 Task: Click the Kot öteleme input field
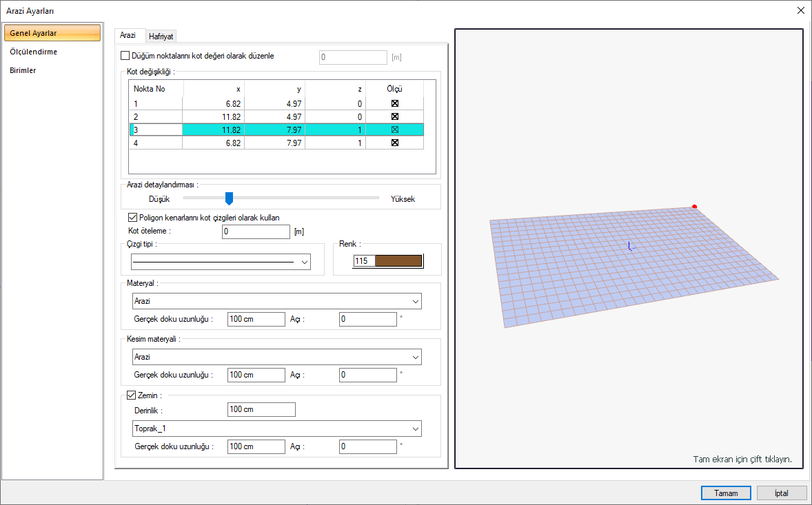pyautogui.click(x=256, y=231)
